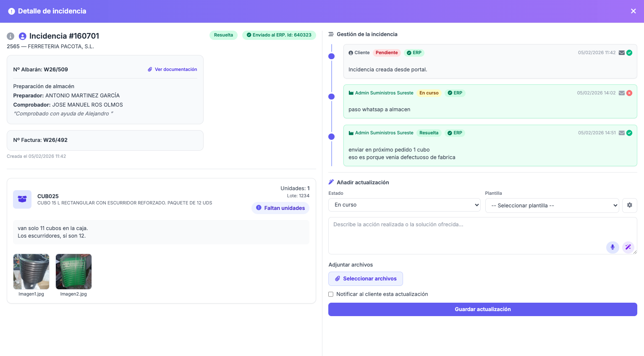This screenshot has width=644, height=356.
Task: Click the pencil icon by Añadir actualización
Action: coord(331,182)
